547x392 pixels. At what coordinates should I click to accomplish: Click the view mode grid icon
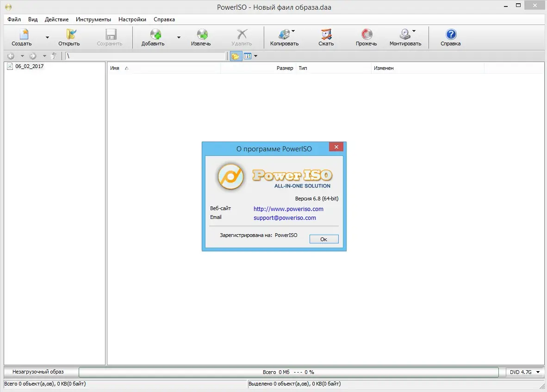pos(248,56)
